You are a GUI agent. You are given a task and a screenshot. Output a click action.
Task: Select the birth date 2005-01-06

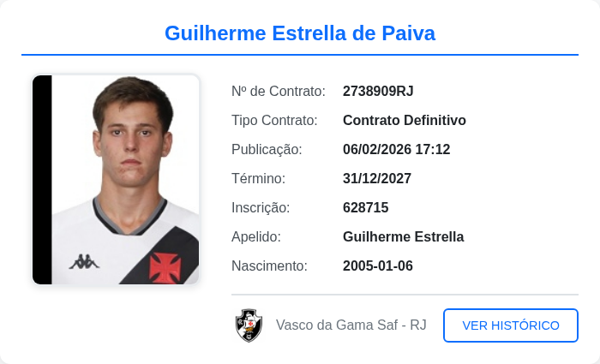coord(378,266)
